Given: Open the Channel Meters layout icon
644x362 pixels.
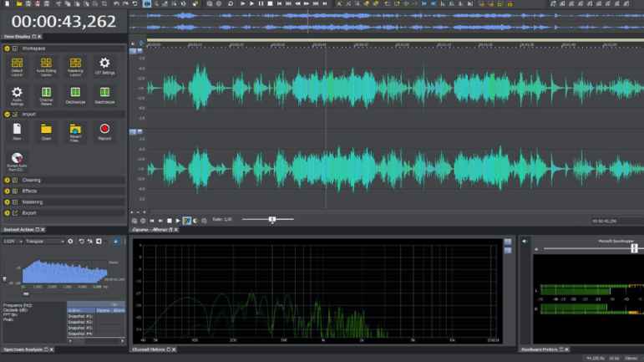Looking at the screenshot, I should (x=47, y=92).
